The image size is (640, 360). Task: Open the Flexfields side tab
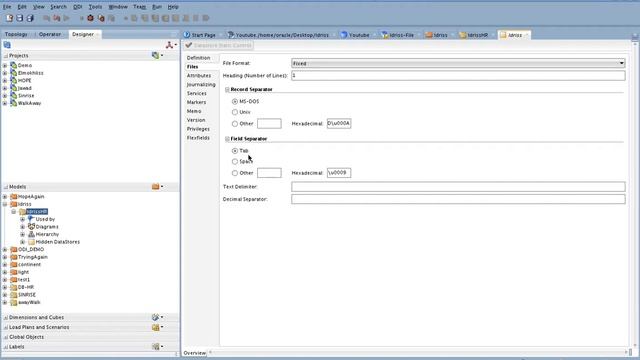[x=198, y=138]
